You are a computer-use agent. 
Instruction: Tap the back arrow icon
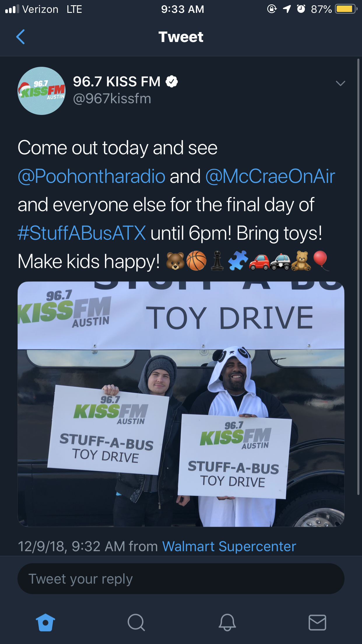[20, 37]
